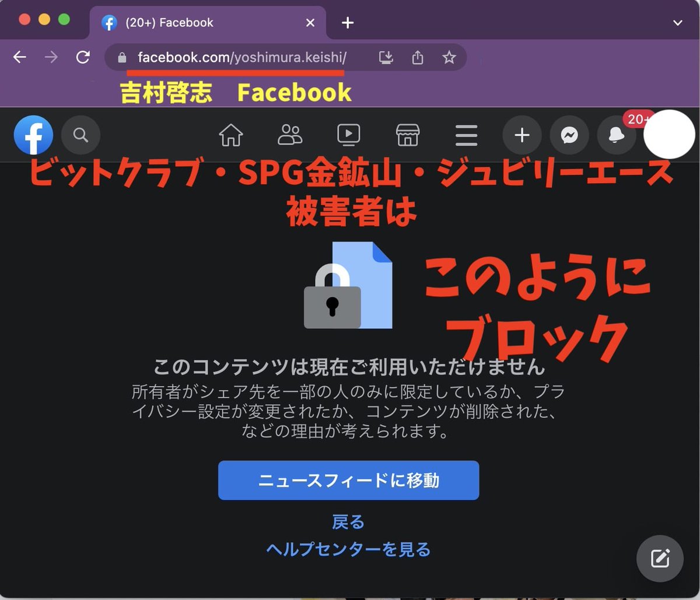Reload the page
700x600 pixels.
click(x=83, y=57)
